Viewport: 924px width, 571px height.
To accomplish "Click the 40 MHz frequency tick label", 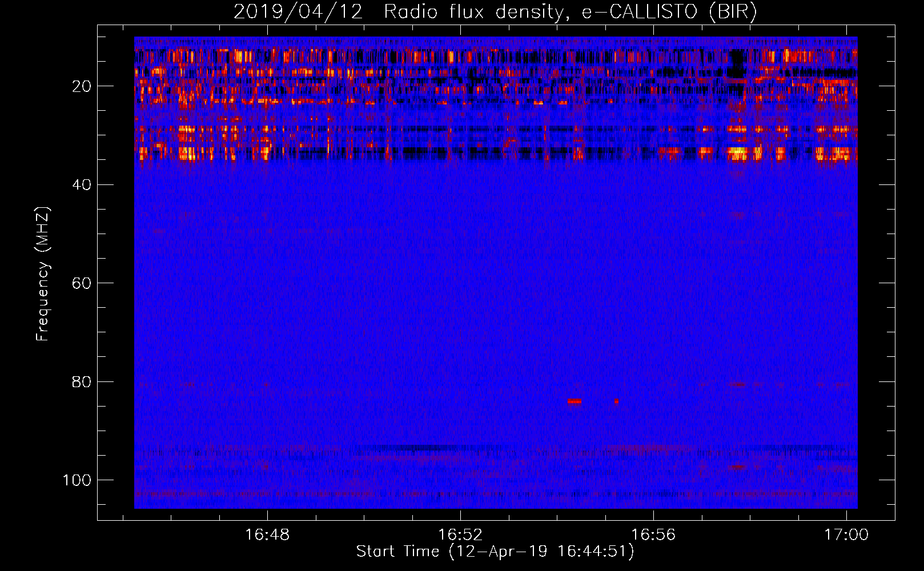I will tap(82, 184).
